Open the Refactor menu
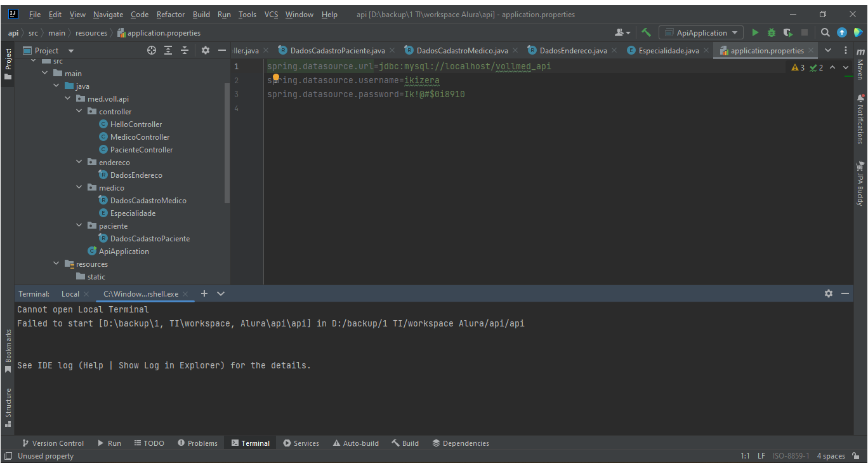 [x=171, y=14]
